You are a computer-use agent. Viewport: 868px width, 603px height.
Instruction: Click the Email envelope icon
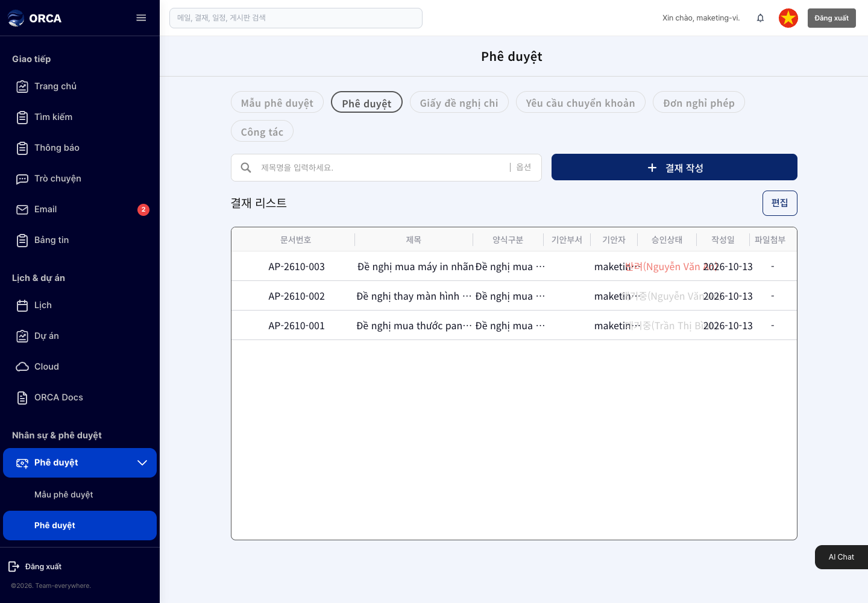22,210
